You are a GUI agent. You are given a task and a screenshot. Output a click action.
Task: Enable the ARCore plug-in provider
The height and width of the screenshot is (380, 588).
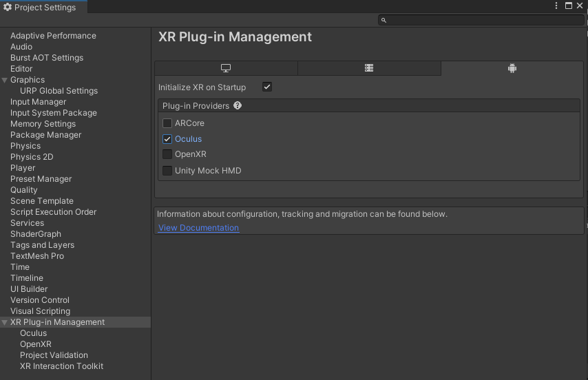point(167,123)
